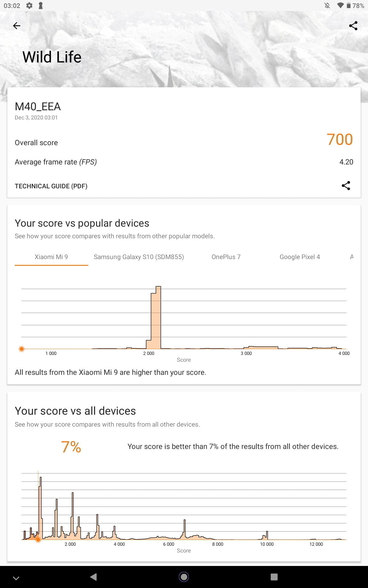Tap the Wi-Fi signal icon
The image size is (368, 588).
click(340, 6)
